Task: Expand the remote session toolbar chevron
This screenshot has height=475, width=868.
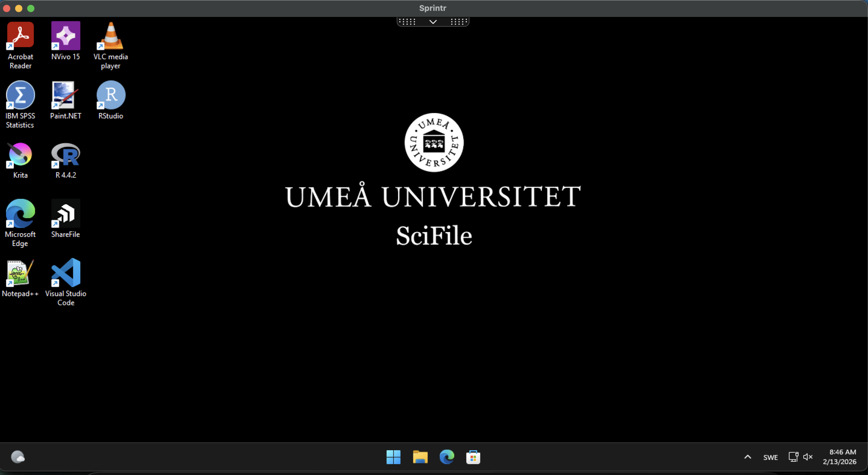Action: pos(433,22)
